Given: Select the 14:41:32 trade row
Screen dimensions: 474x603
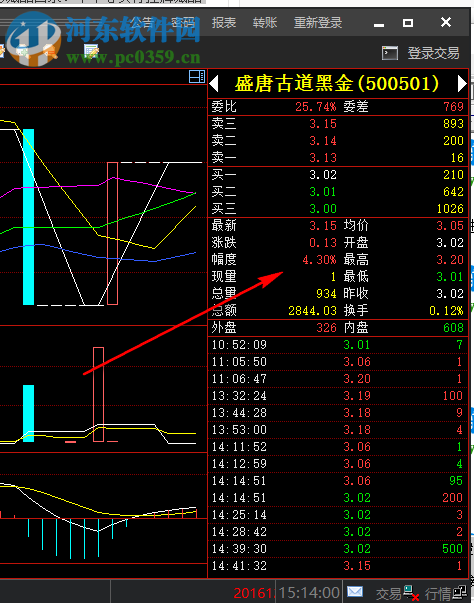Looking at the screenshot, I should [x=338, y=566].
